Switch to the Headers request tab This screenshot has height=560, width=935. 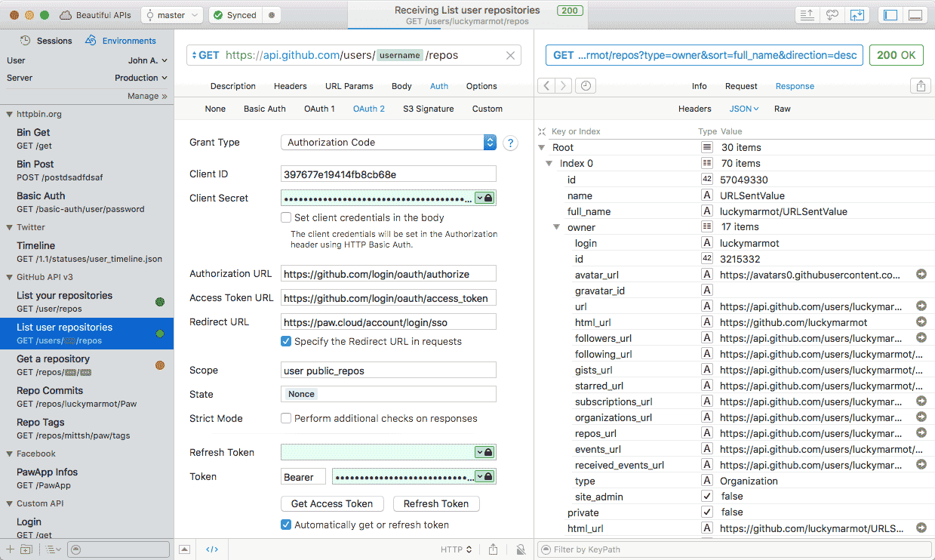point(290,86)
